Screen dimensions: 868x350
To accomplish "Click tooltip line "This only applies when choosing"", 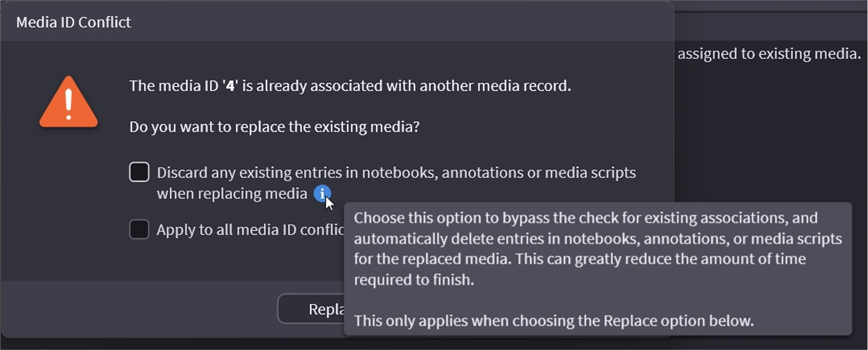I will (553, 321).
